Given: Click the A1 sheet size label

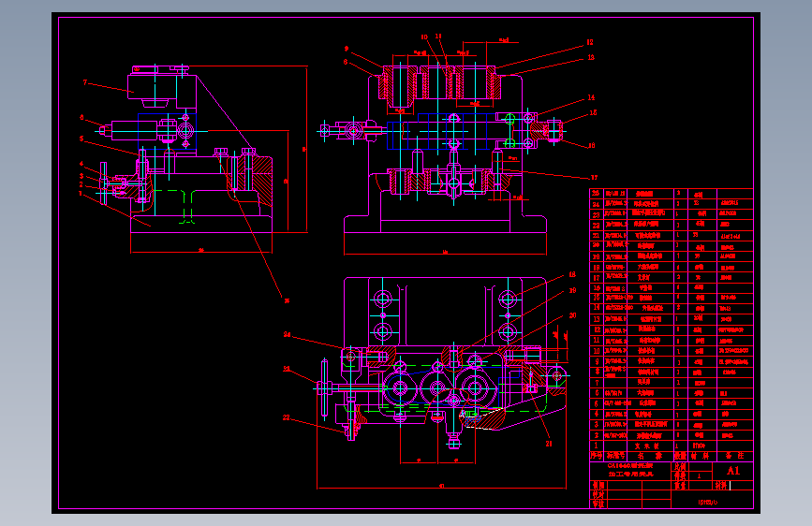Looking at the screenshot, I should pyautogui.click(x=733, y=471).
